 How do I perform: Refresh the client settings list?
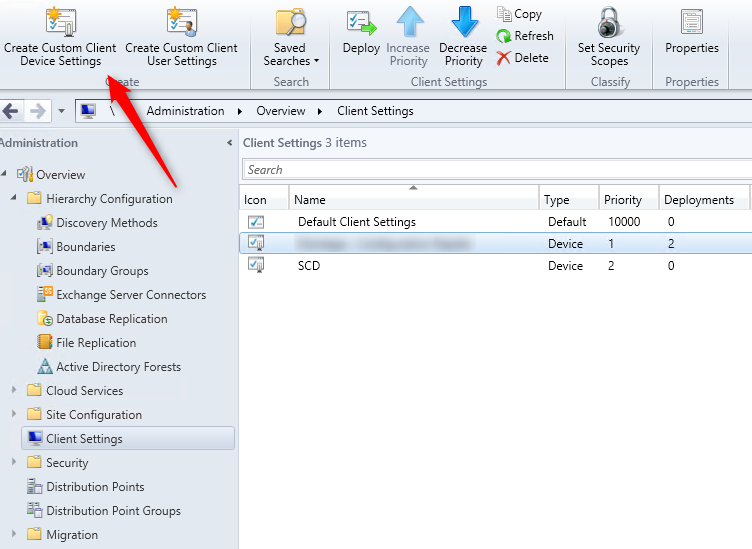[x=525, y=36]
